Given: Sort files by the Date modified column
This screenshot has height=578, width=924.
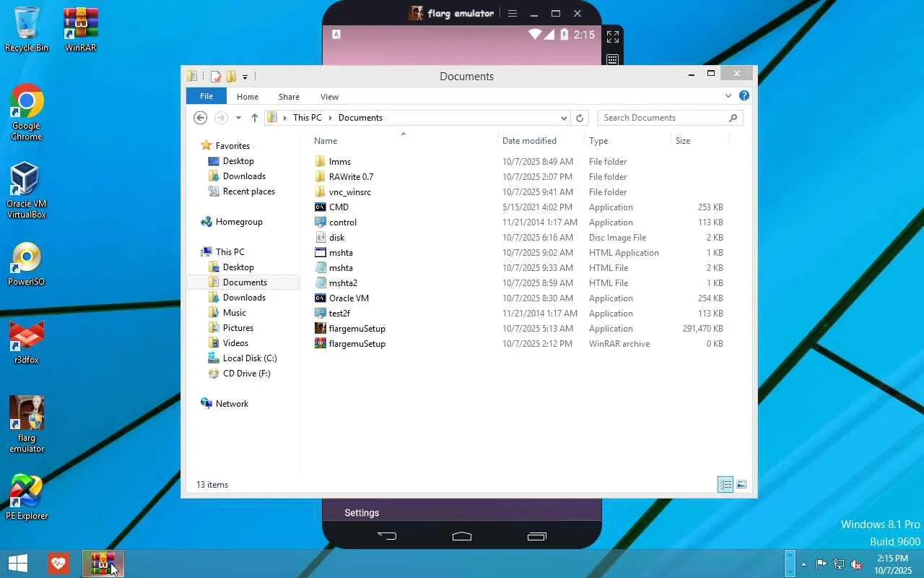Looking at the screenshot, I should (x=541, y=141).
